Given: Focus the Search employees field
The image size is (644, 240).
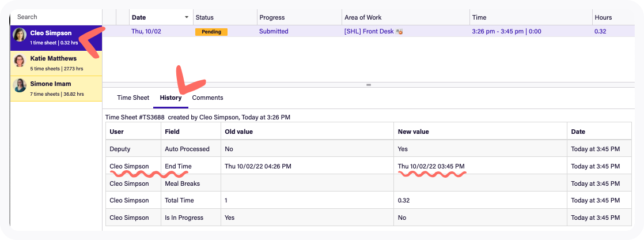Looking at the screenshot, I should pyautogui.click(x=56, y=17).
